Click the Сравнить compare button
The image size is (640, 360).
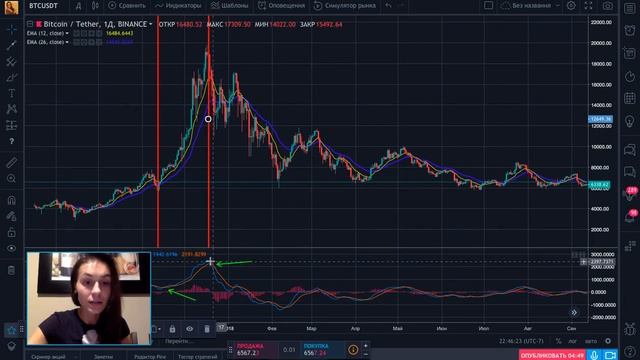127,6
